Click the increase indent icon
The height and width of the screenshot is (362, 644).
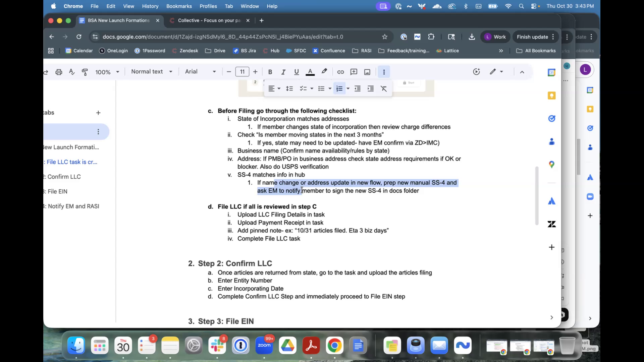[x=371, y=88]
